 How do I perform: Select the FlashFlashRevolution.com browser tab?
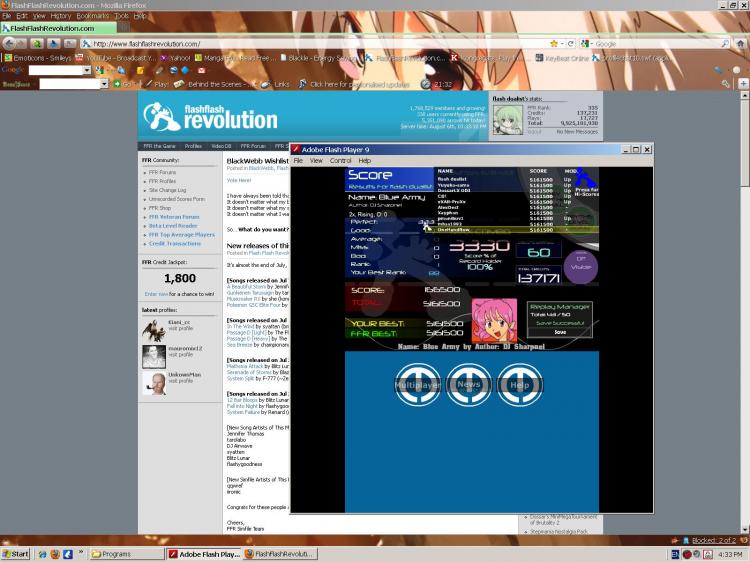click(58, 28)
